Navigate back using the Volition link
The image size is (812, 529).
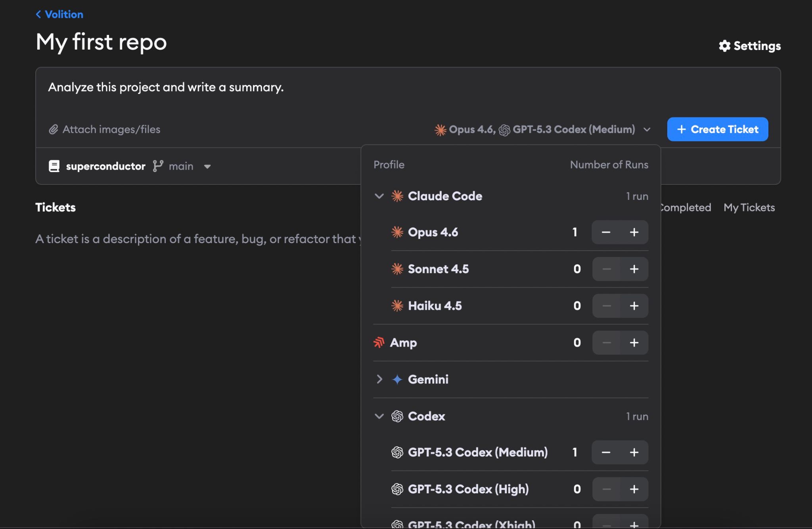pyautogui.click(x=59, y=14)
